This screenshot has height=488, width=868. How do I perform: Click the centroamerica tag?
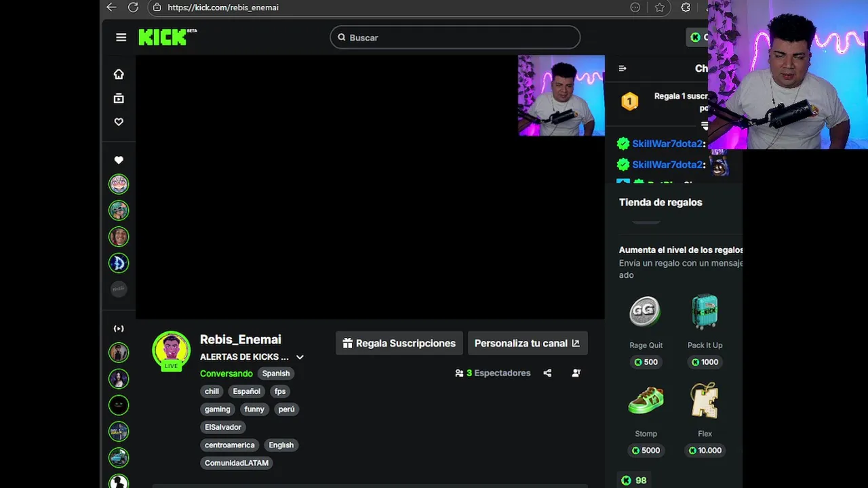(x=230, y=445)
